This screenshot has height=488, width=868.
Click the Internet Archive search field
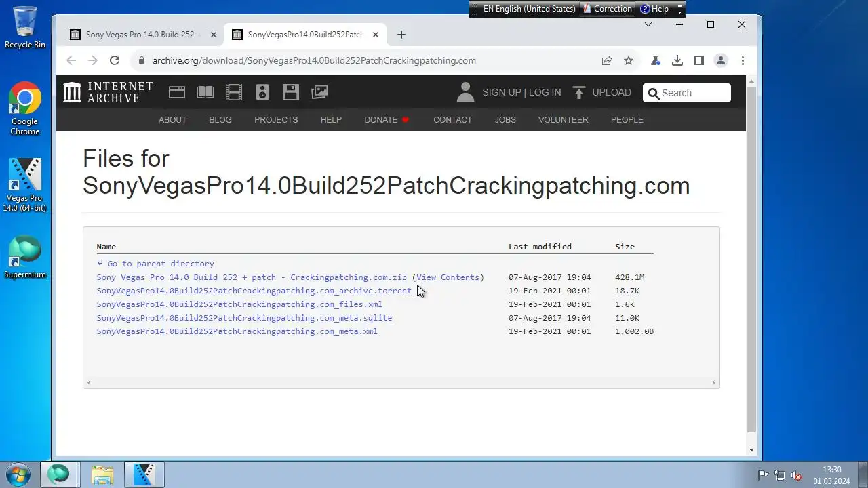click(x=687, y=93)
